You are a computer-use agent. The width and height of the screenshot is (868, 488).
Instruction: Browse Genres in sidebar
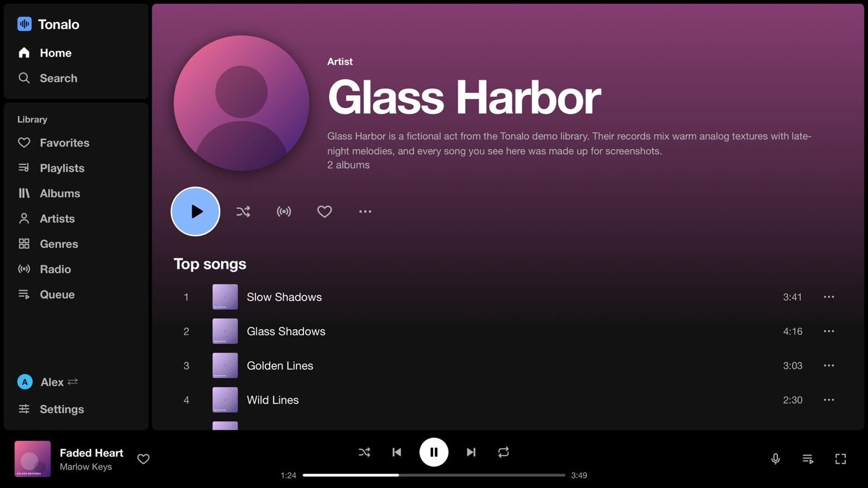(76, 244)
